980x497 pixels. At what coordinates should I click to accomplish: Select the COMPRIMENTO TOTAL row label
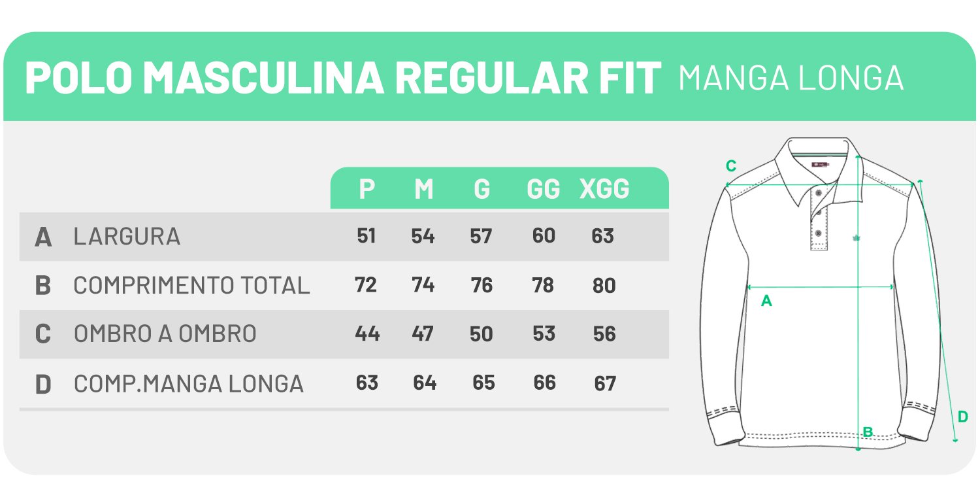(191, 286)
